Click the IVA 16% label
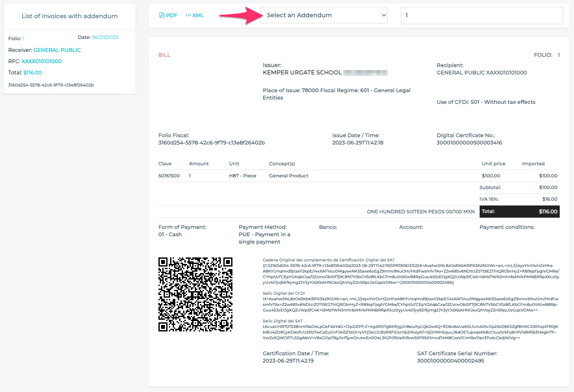The height and width of the screenshot is (392, 574). tap(489, 199)
